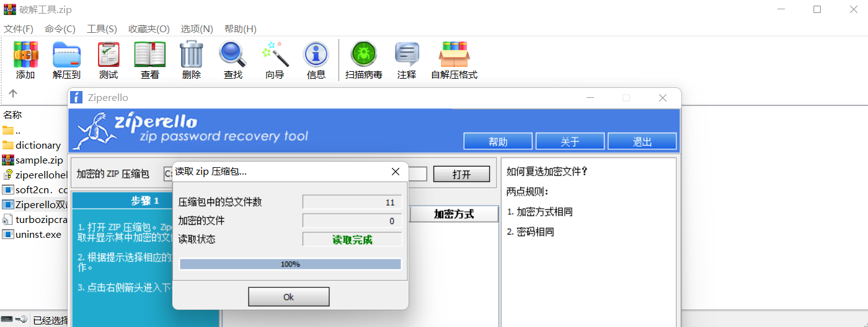This screenshot has width=868, height=327.
Task: Click the 删除 (Delete) trash icon
Action: 192,56
